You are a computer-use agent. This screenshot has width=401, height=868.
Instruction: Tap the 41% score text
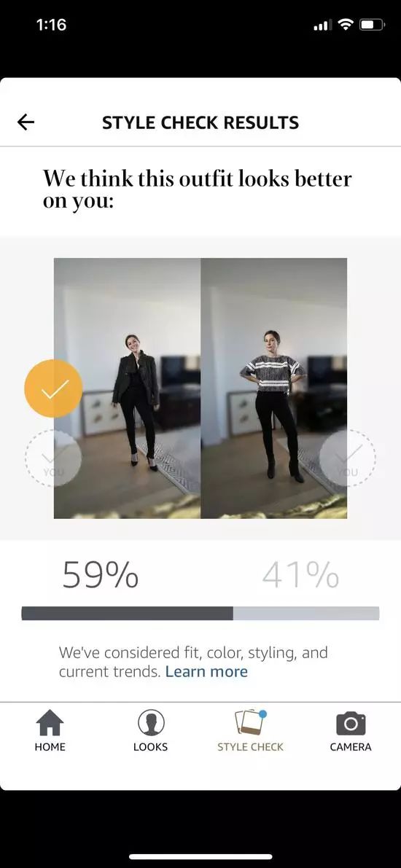300,575
